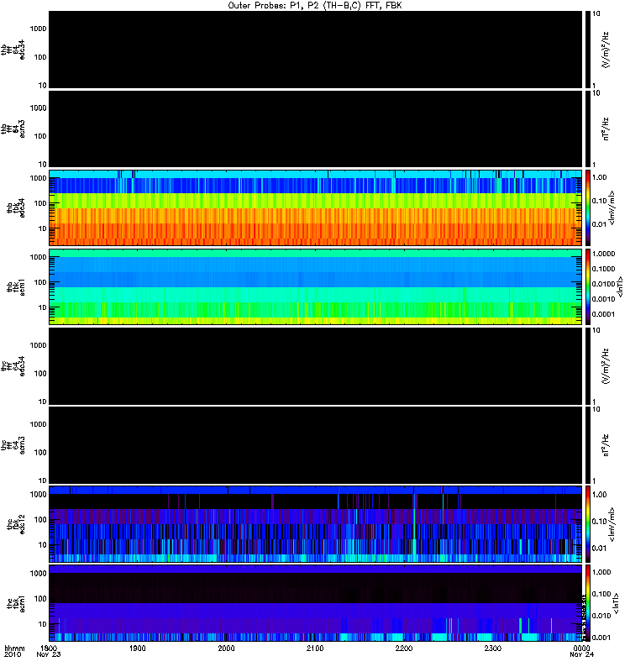Screen dimensions: 630x672
Task: Click the 'hhmm' axis label
Action: coord(14,648)
